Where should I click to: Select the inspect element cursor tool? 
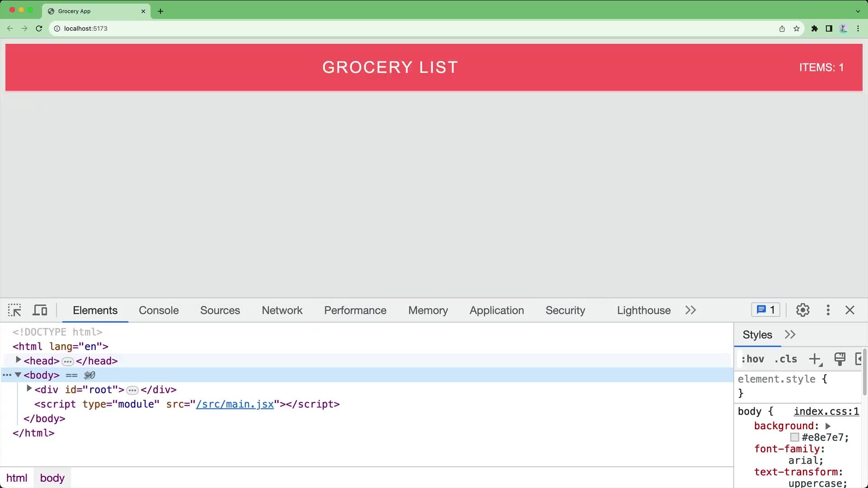[14, 310]
